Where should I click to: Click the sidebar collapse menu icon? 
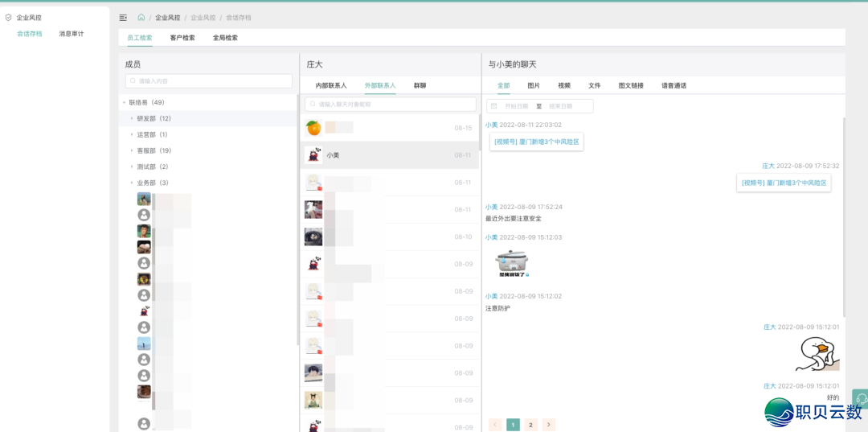pos(123,18)
